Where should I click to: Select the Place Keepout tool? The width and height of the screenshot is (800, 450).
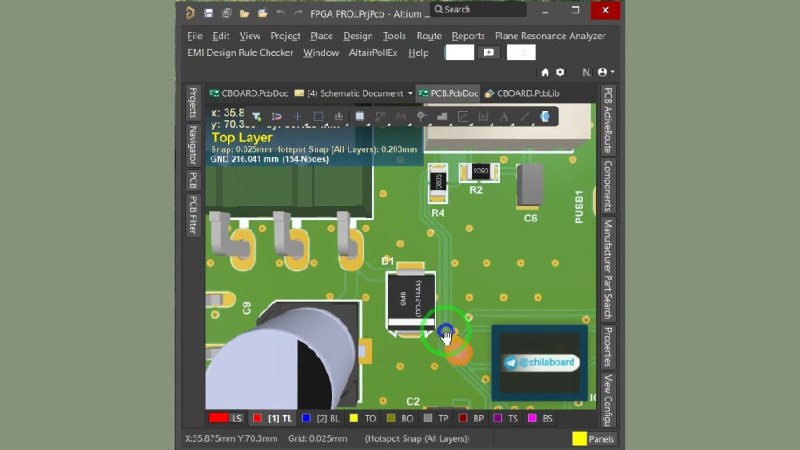point(463,117)
